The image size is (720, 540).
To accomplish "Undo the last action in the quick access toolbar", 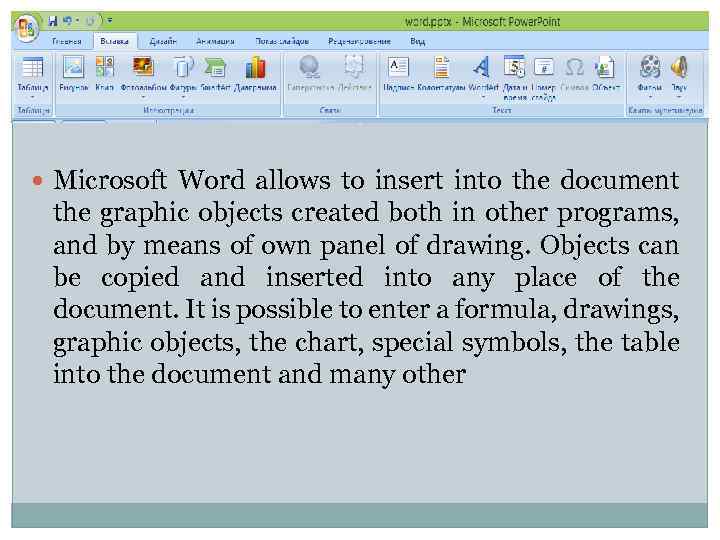I will coord(67,21).
